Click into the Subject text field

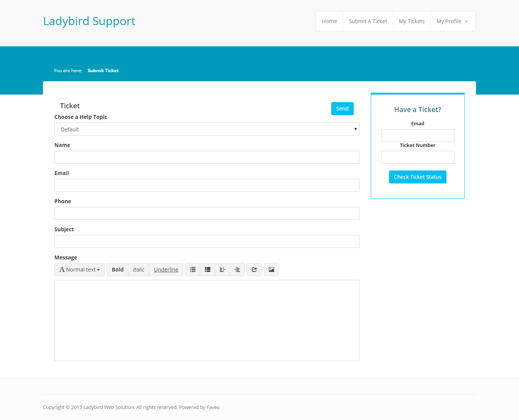coord(207,242)
